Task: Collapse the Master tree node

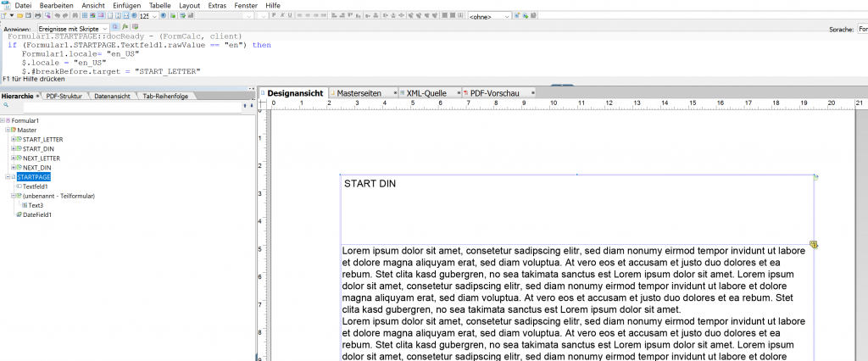Action: (7, 130)
